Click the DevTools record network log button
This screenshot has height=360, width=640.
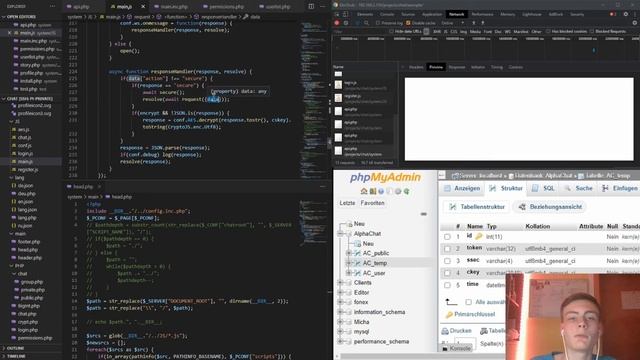coord(337,23)
